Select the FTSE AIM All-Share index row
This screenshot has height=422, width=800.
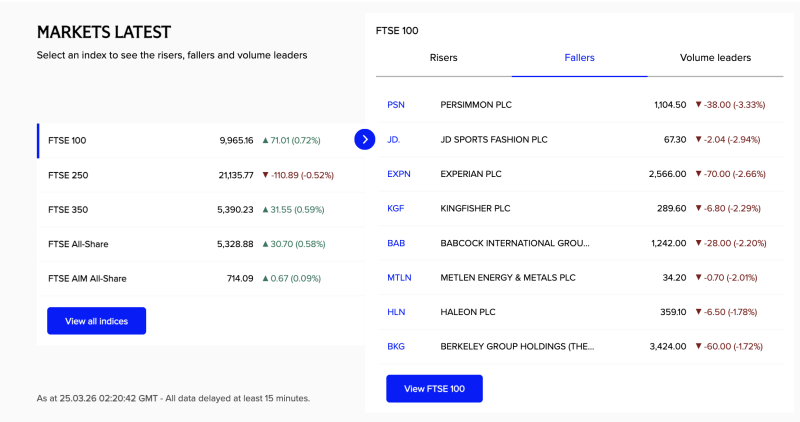click(201, 279)
